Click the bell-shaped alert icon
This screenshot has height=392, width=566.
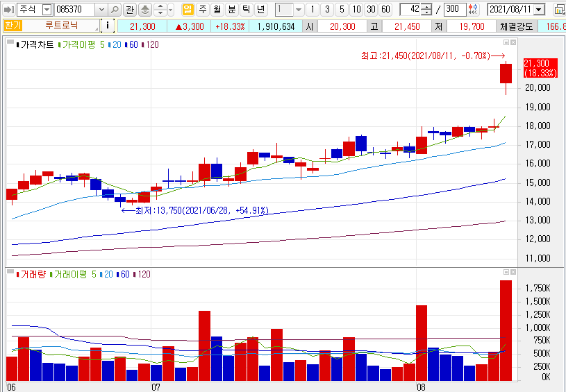click(x=144, y=10)
